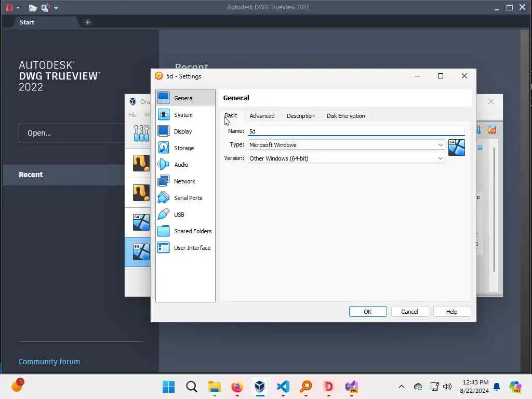Open Windows Search from taskbar
Screen dimensions: 532x399
(x=191, y=387)
